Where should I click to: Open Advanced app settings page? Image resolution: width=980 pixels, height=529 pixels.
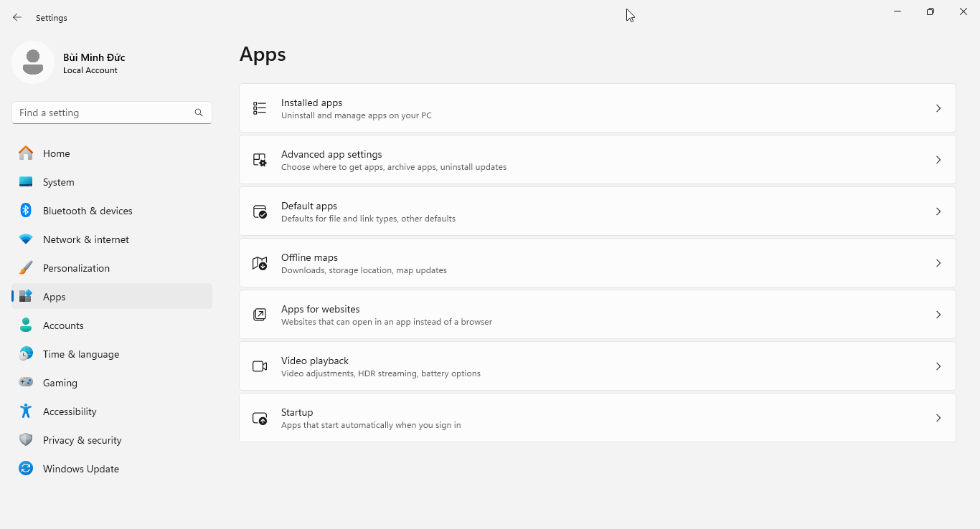coord(331,155)
